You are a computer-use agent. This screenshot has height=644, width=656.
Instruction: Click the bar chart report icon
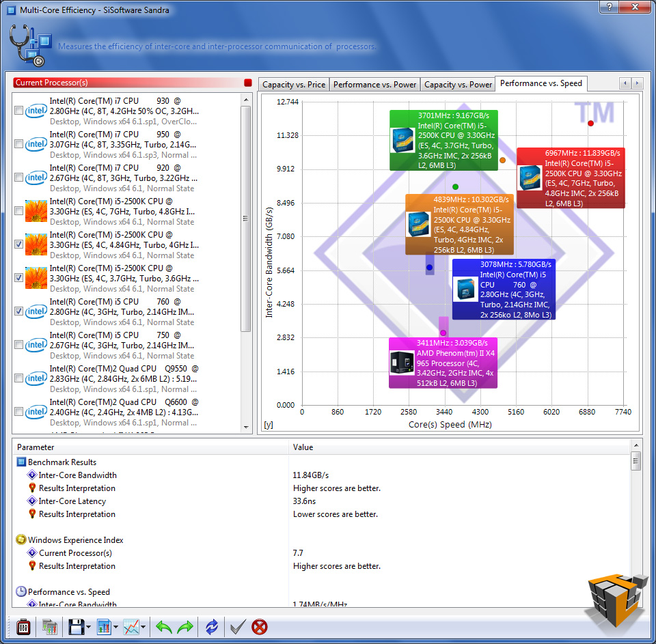104,627
